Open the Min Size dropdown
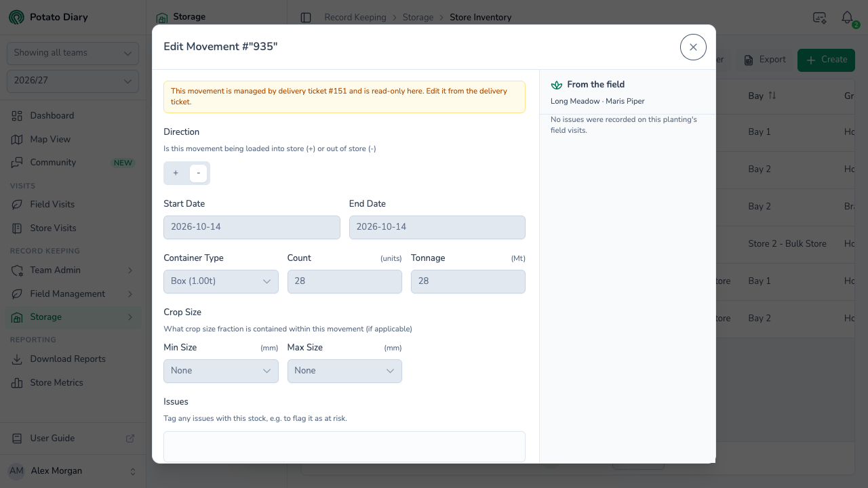This screenshot has height=488, width=868. 221,371
